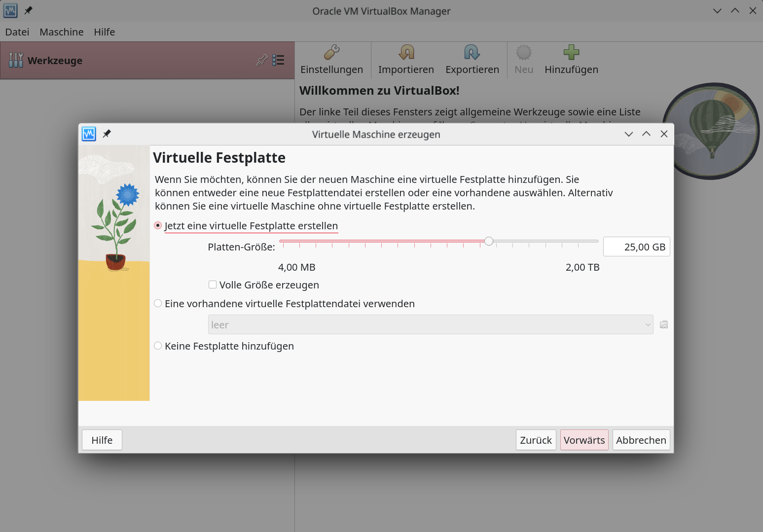Screen dimensions: 763x532
Task: Open the Hilfe menu in the menu bar
Action: tap(105, 32)
